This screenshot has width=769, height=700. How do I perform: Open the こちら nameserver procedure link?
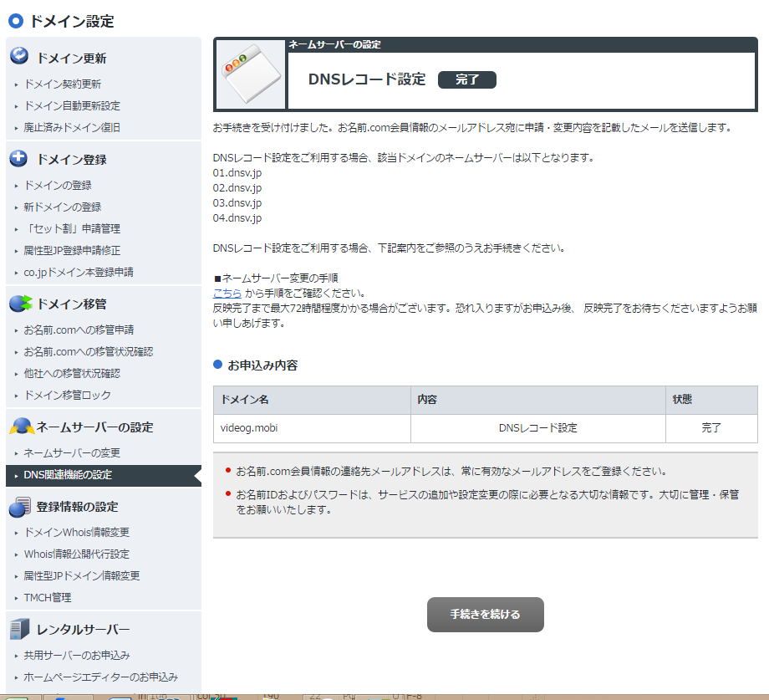[x=227, y=293]
